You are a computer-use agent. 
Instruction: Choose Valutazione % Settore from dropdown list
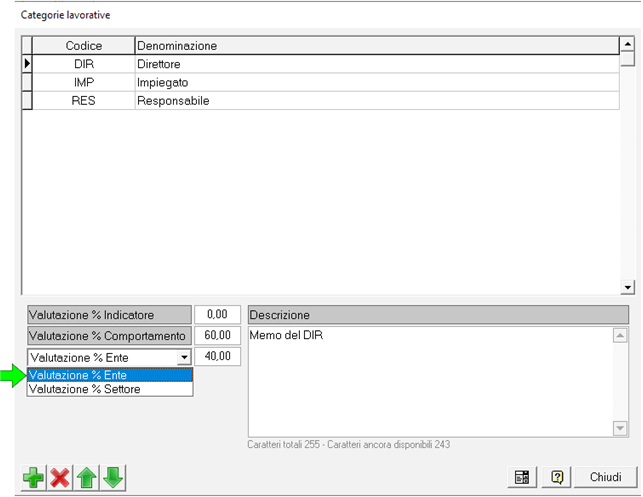point(109,389)
